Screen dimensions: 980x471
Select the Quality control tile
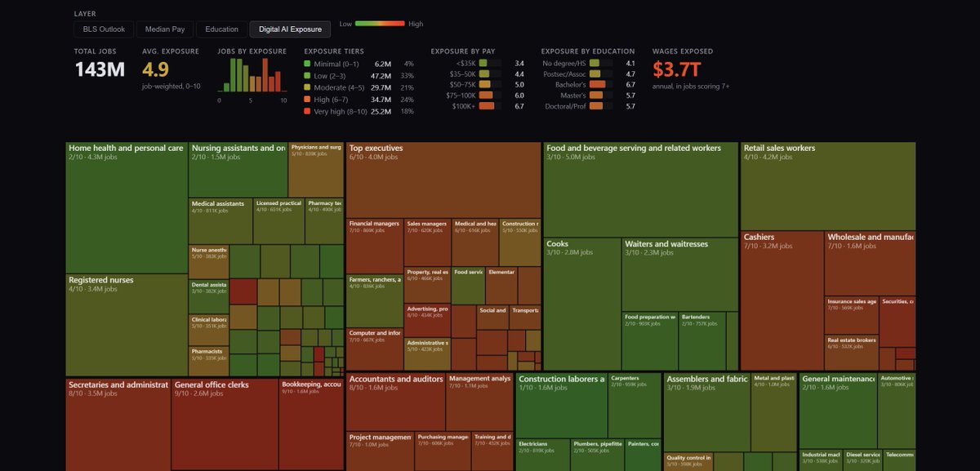click(x=688, y=462)
